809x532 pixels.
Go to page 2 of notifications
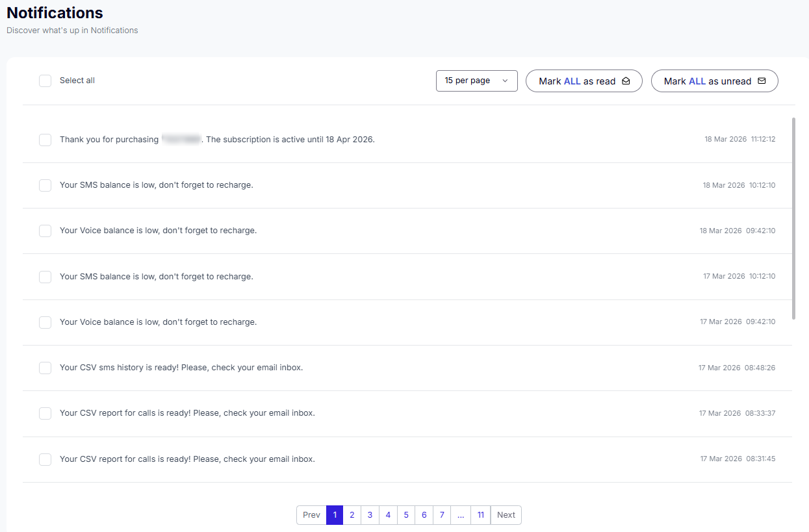point(352,515)
